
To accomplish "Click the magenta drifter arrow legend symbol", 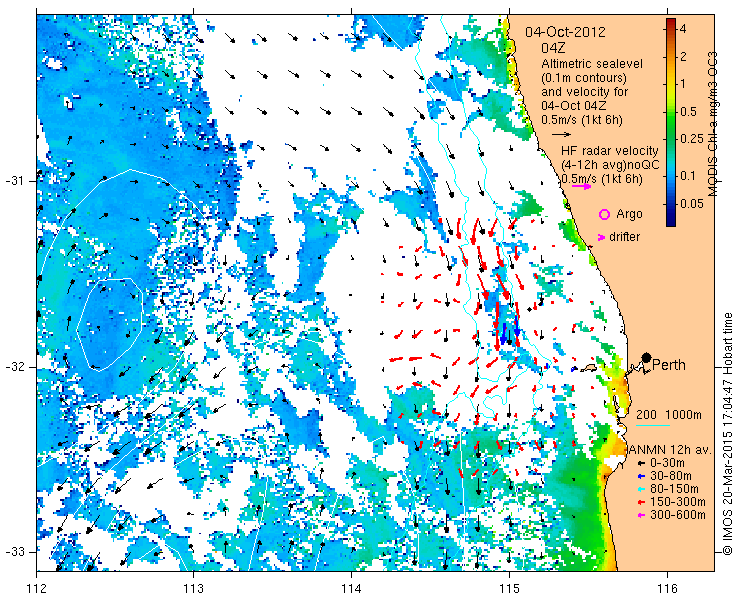I will pyautogui.click(x=601, y=237).
